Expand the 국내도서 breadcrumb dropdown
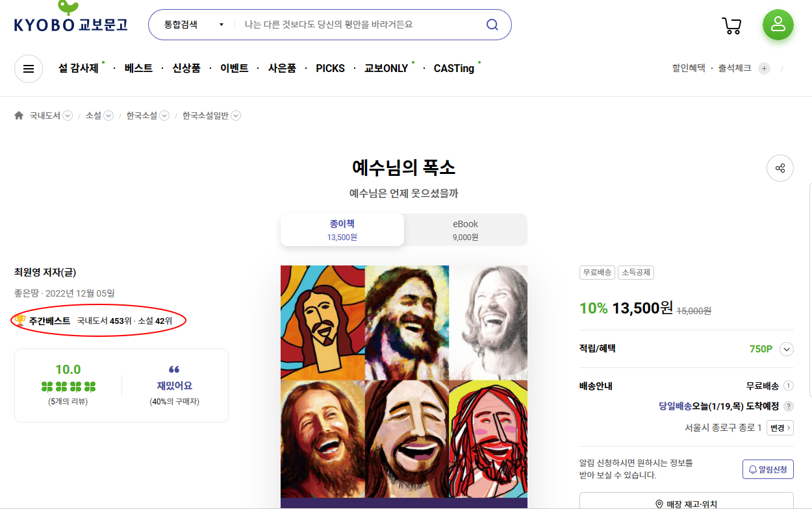This screenshot has width=812, height=516. point(68,116)
